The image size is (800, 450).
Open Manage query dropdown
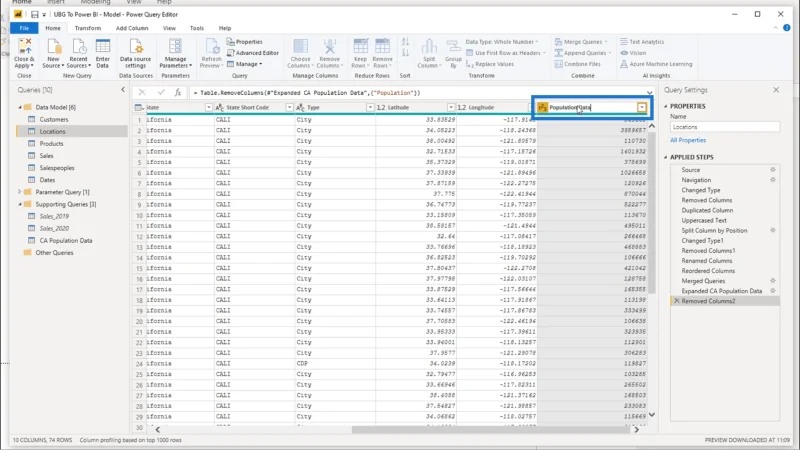tap(245, 64)
